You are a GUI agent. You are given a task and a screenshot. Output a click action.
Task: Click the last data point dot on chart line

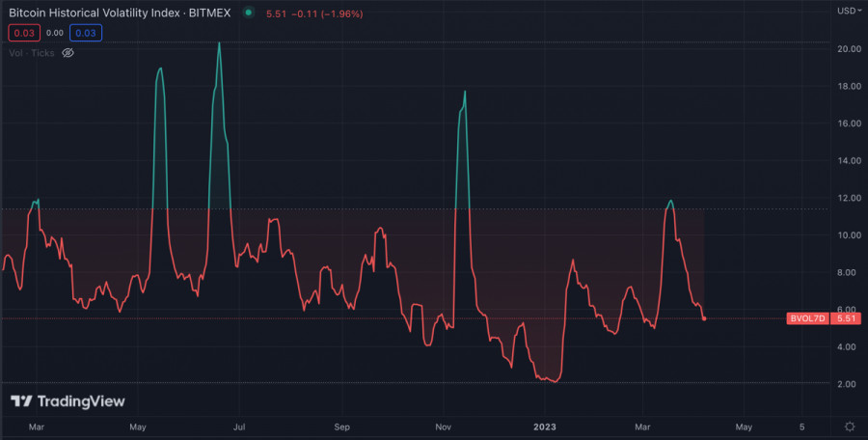(705, 318)
